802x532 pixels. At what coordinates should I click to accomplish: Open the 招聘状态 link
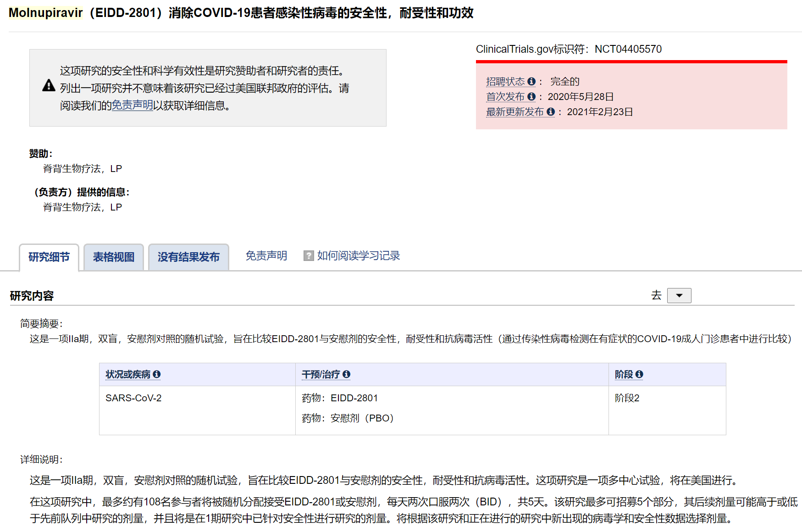coord(505,81)
